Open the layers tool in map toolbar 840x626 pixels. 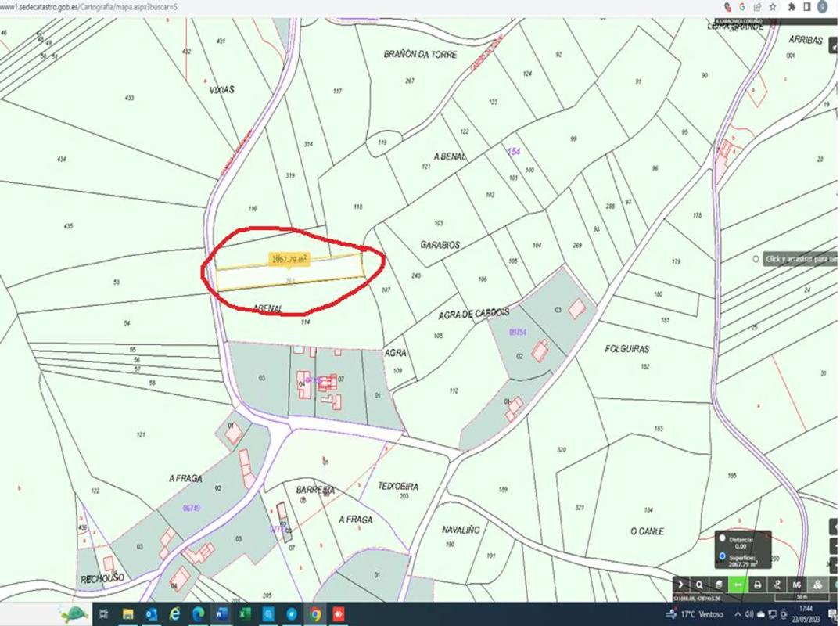[718, 585]
